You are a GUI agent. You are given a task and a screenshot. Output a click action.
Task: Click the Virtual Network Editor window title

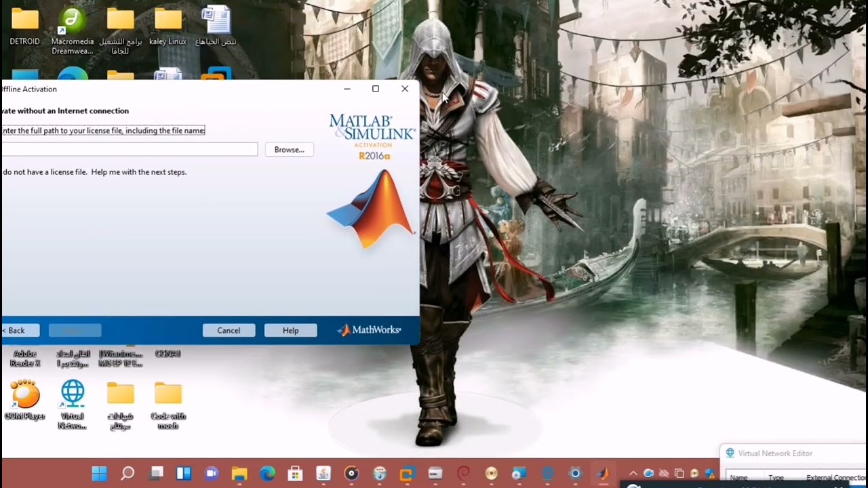775,453
